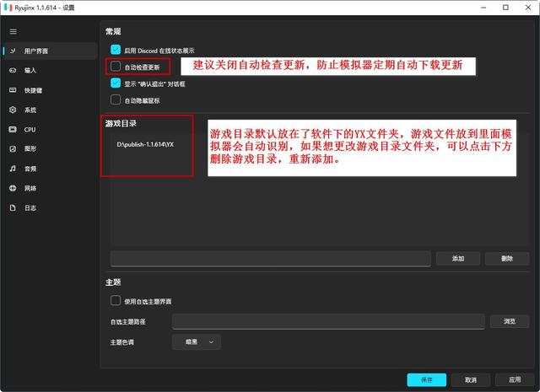Viewport: 540px width, 392px height.
Task: Click the game directory path input field
Action: click(x=270, y=259)
